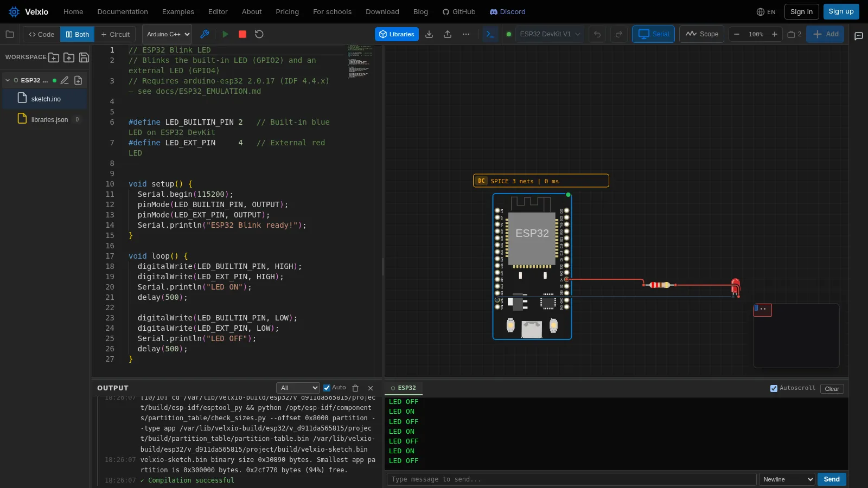Undo the last circuit action
Viewport: 868px width, 488px height.
[597, 34]
